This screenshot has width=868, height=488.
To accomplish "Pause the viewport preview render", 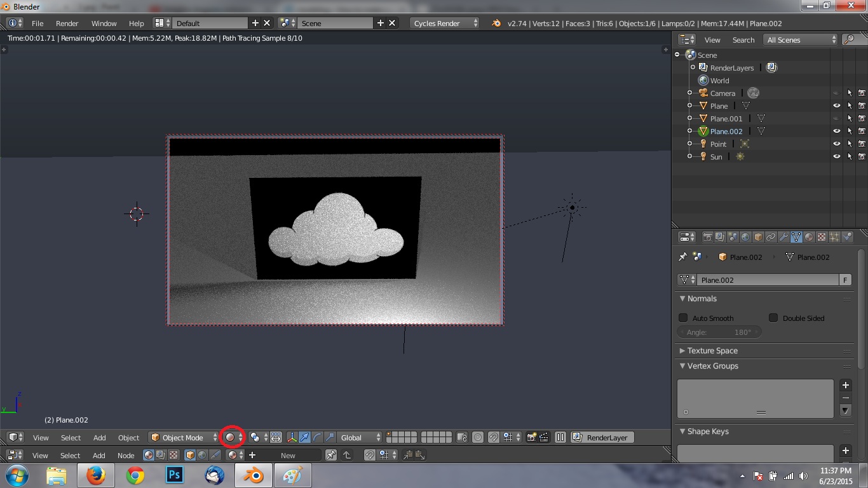I will (560, 437).
